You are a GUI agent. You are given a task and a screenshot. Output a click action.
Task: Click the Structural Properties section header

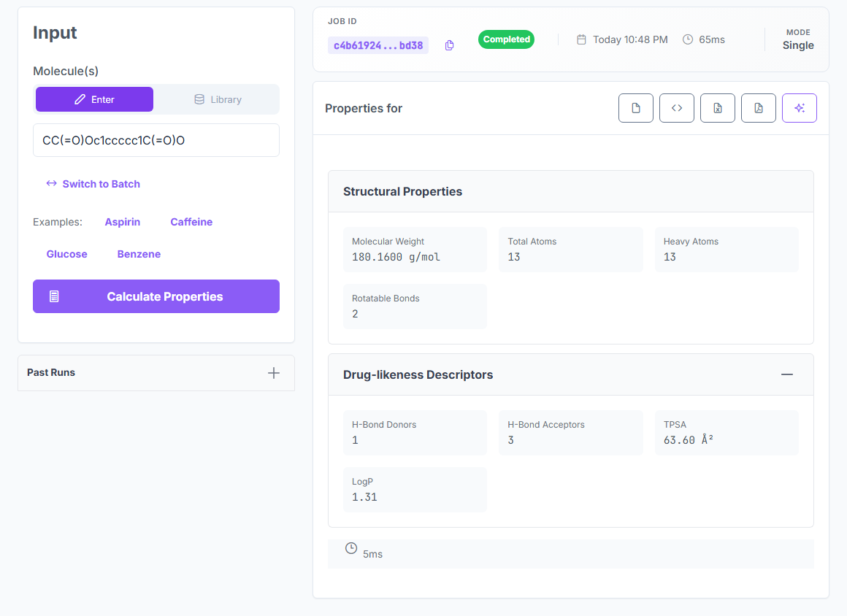point(570,192)
